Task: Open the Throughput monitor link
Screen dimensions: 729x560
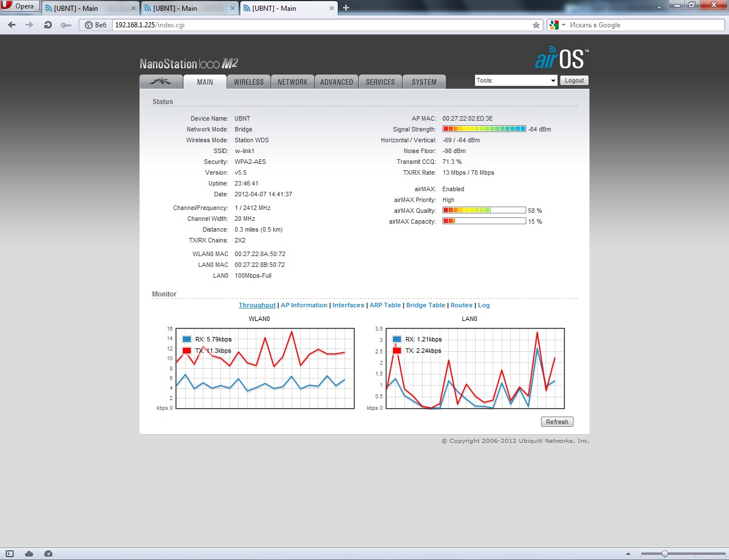Action: point(257,306)
